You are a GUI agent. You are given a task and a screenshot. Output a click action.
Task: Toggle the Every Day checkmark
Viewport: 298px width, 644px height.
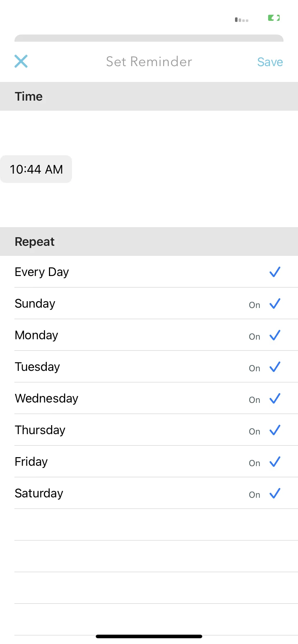pos(275,272)
